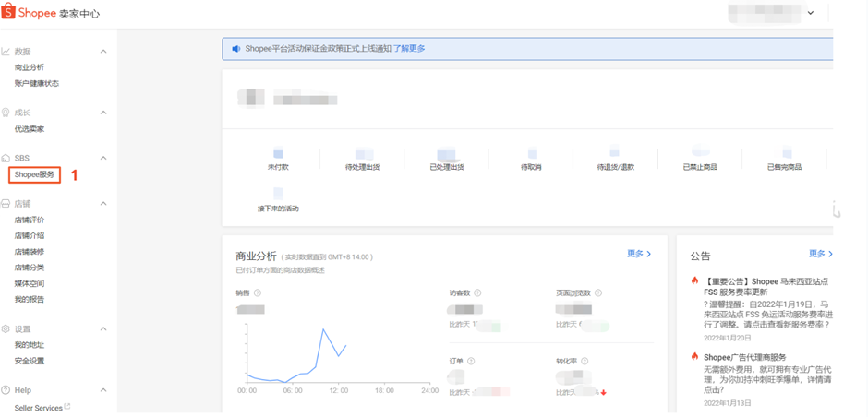
Task: Click 更多 link in 商业分析 card
Action: pyautogui.click(x=639, y=254)
